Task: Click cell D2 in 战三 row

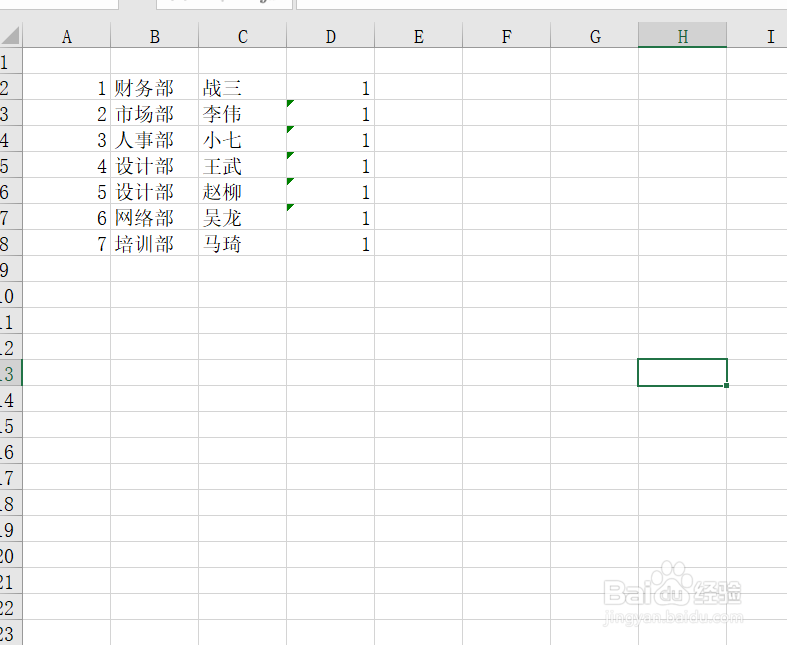Action: point(330,87)
